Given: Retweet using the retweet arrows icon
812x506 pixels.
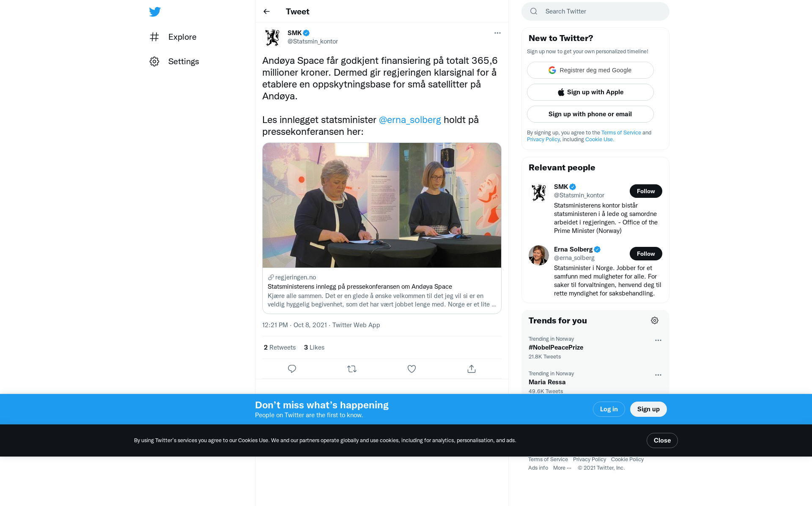Looking at the screenshot, I should coord(352,369).
